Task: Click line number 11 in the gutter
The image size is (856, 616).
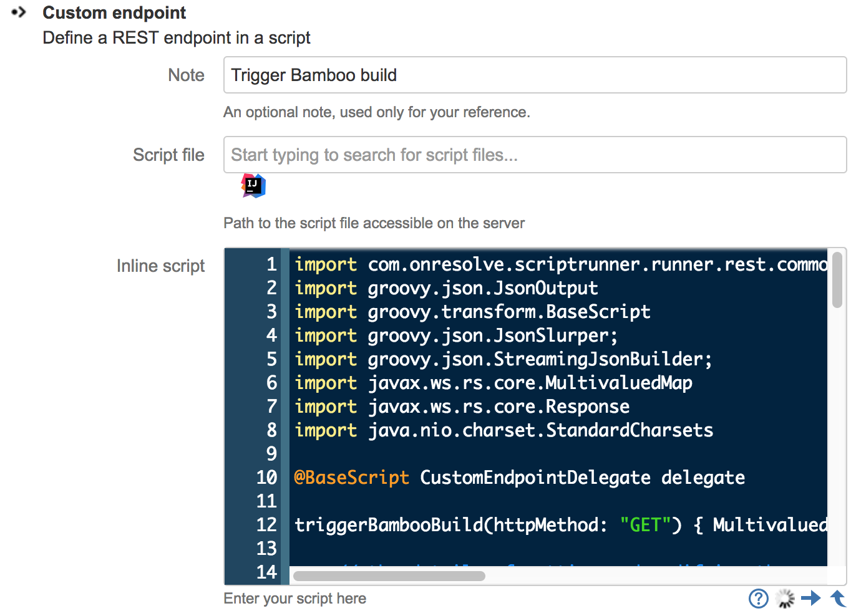Action: coord(266,501)
